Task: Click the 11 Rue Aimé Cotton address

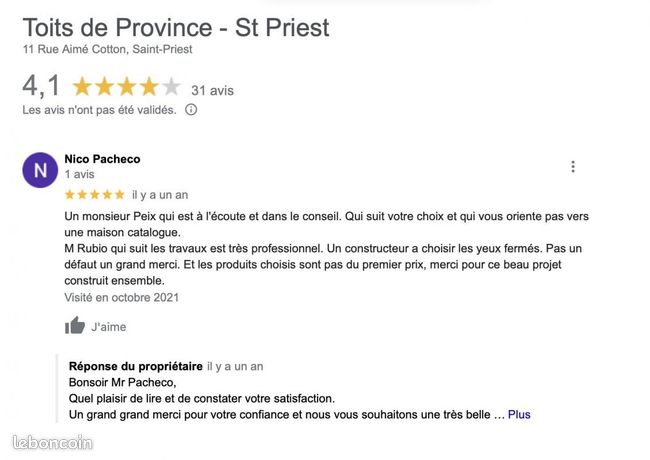Action: [107, 49]
